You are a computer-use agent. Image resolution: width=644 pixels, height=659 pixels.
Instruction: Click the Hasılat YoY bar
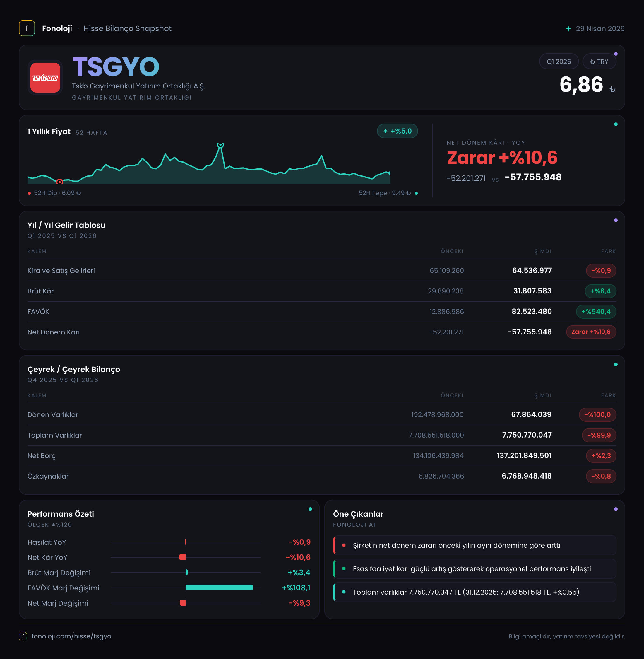[185, 542]
